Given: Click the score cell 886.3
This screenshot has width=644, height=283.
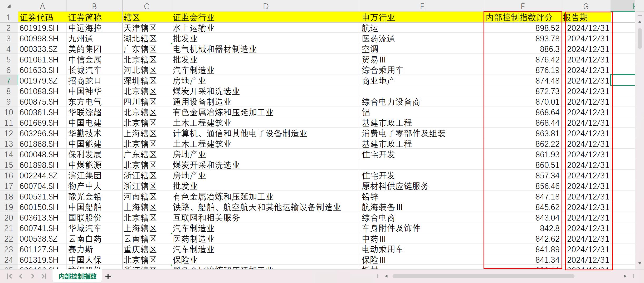Looking at the screenshot, I should (523, 49).
